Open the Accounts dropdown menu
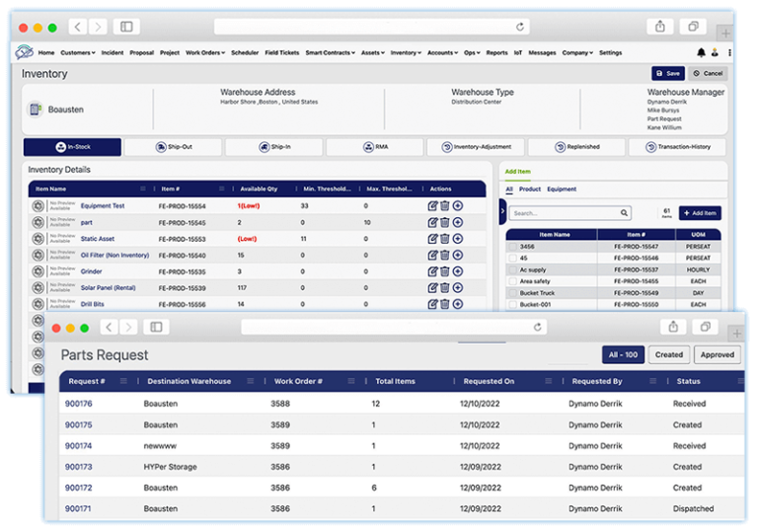Viewport: 758px width, 532px height. (x=442, y=52)
